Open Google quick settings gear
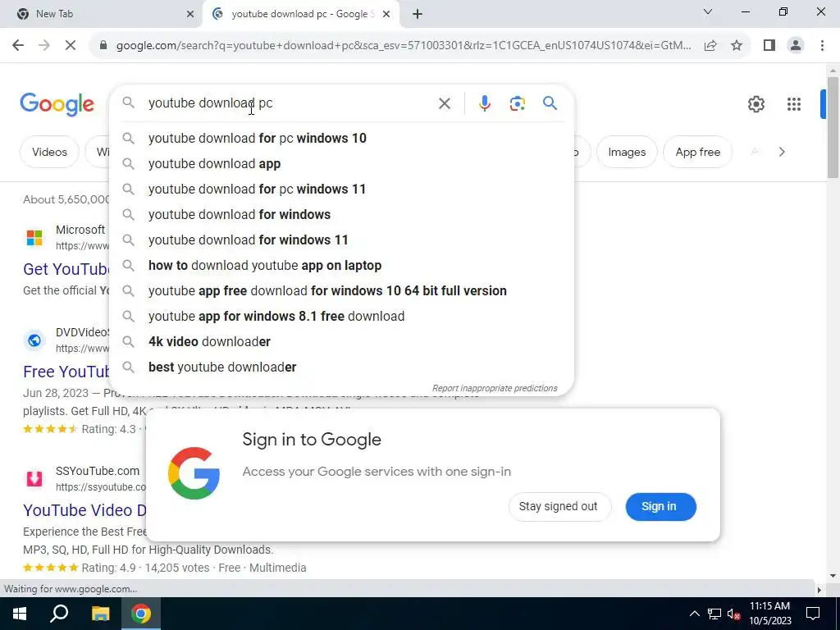Image resolution: width=840 pixels, height=630 pixels. click(756, 104)
